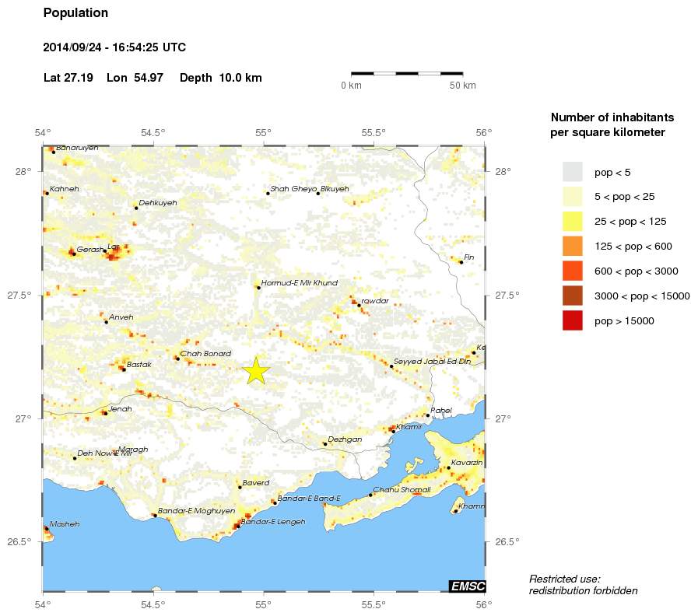Click the 'Kavarzin' place label
The height and width of the screenshot is (616, 698).
[x=467, y=463]
